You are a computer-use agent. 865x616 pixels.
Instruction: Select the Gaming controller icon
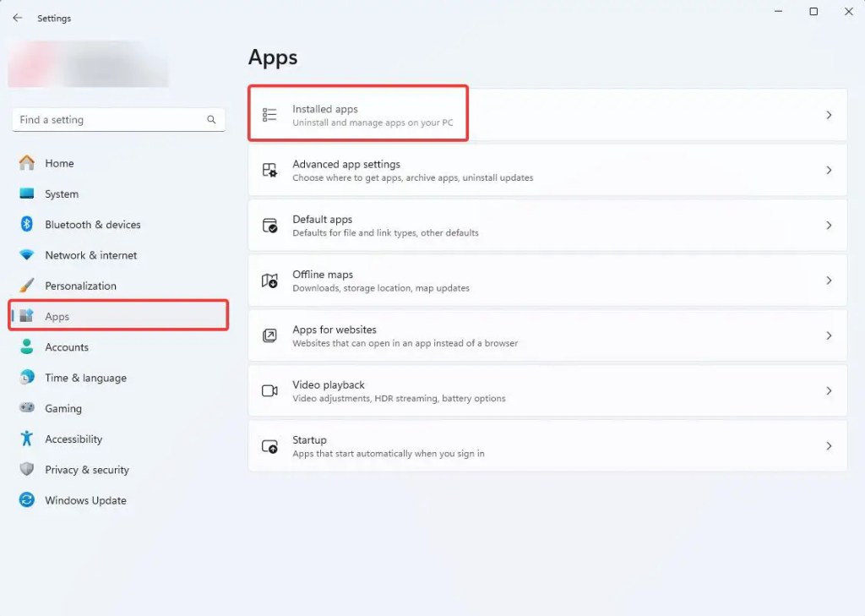pyautogui.click(x=25, y=408)
